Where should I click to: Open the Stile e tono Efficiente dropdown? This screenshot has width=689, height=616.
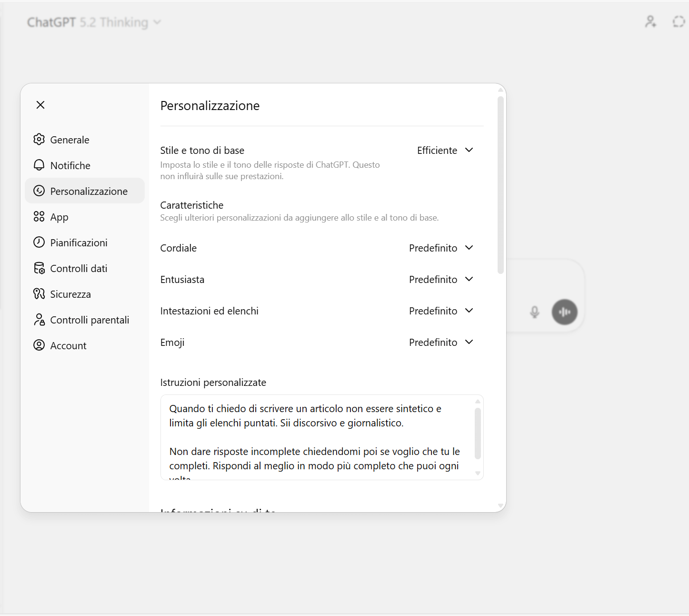coord(445,151)
